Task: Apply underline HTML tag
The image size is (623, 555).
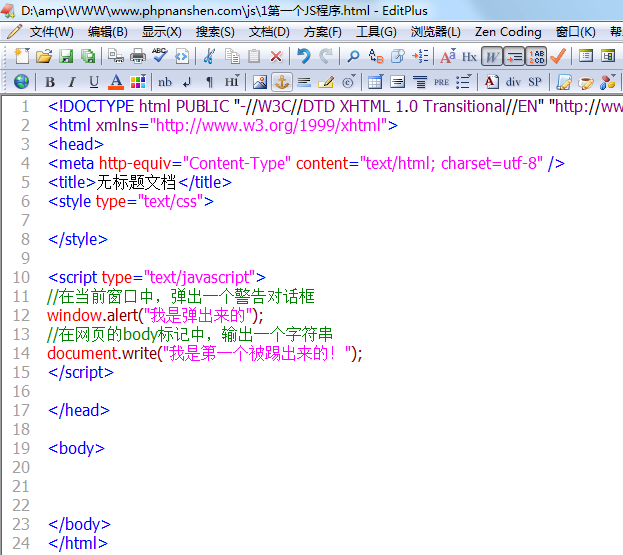Action: click(94, 82)
